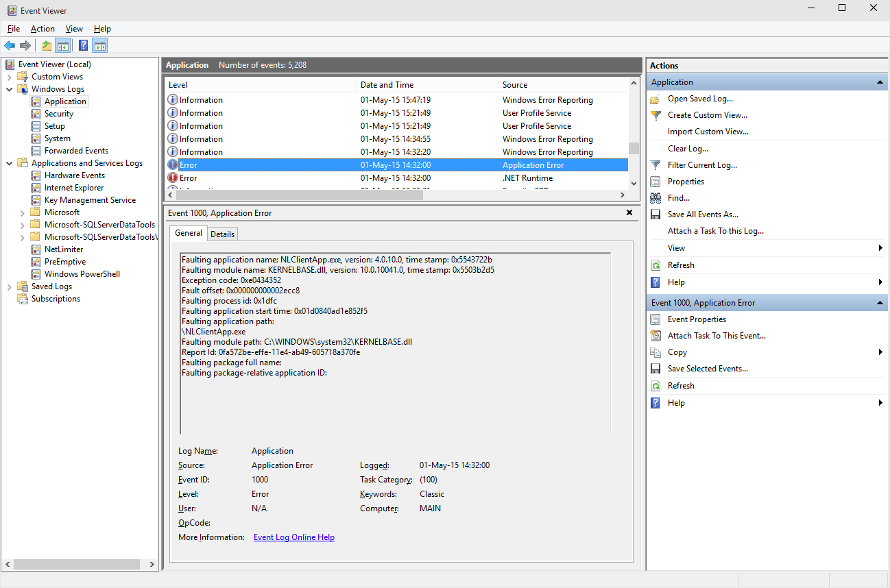Switch to the Details tab
The width and height of the screenshot is (890, 588).
222,234
